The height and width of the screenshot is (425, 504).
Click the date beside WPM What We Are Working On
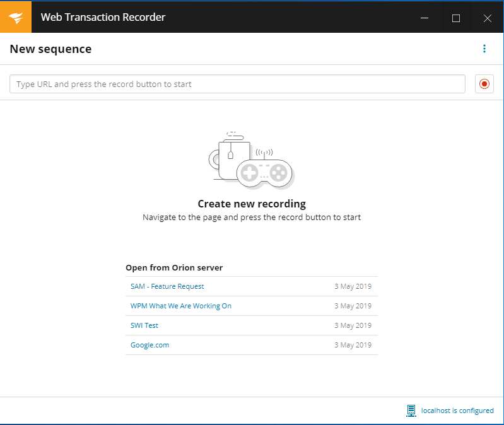(353, 306)
